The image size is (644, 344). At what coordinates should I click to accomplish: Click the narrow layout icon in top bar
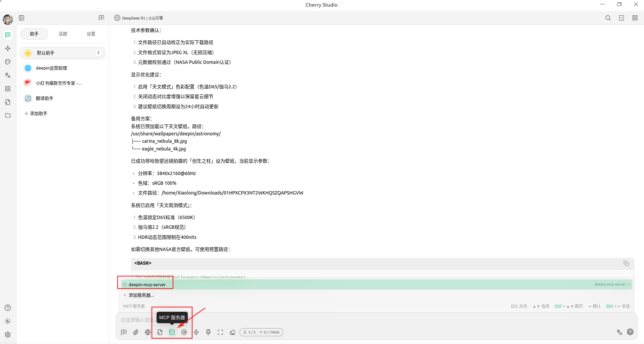621,18
